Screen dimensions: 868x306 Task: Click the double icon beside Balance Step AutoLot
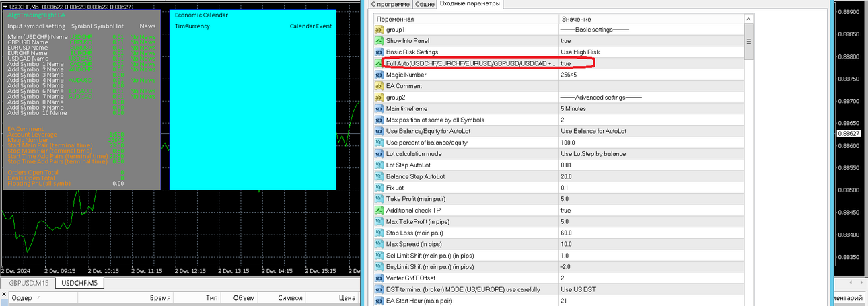[x=379, y=176]
